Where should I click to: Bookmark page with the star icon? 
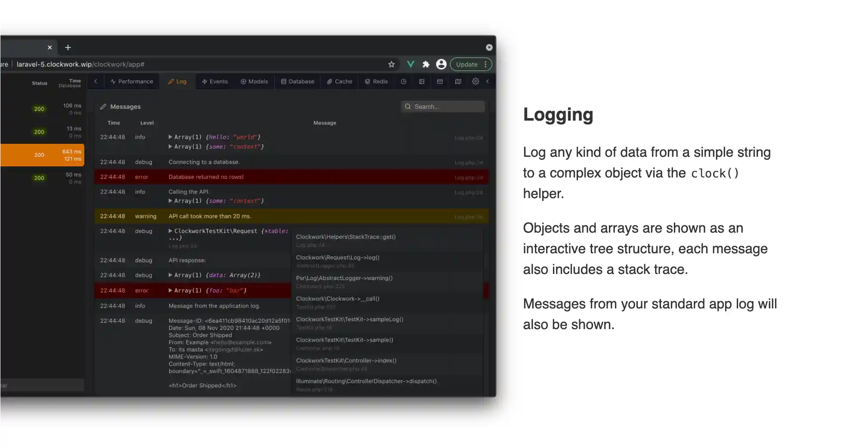[391, 64]
